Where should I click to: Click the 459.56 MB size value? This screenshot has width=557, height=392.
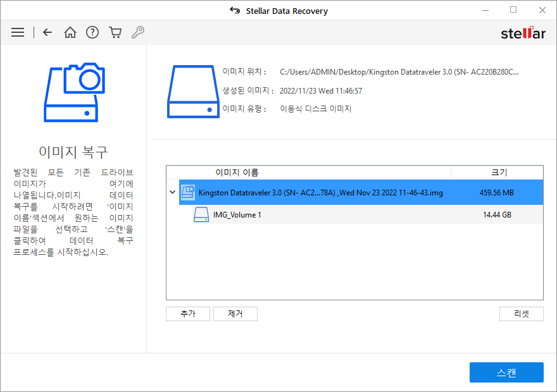tap(497, 193)
